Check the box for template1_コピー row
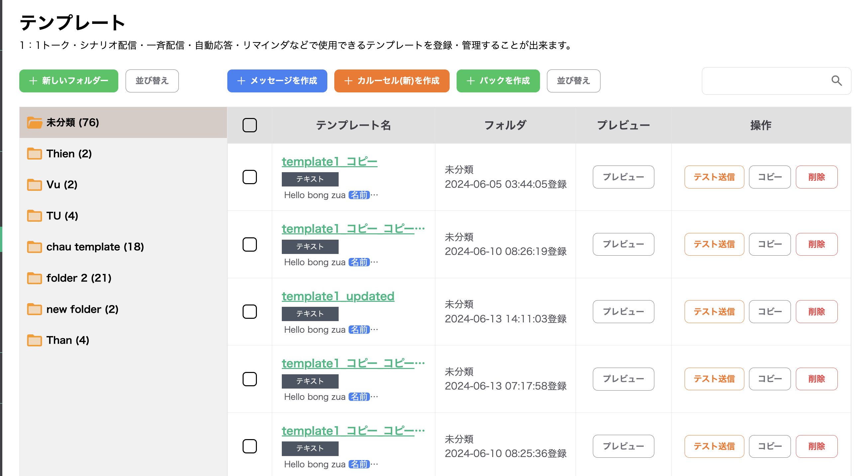Viewport: 868px width, 476px height. tap(250, 177)
